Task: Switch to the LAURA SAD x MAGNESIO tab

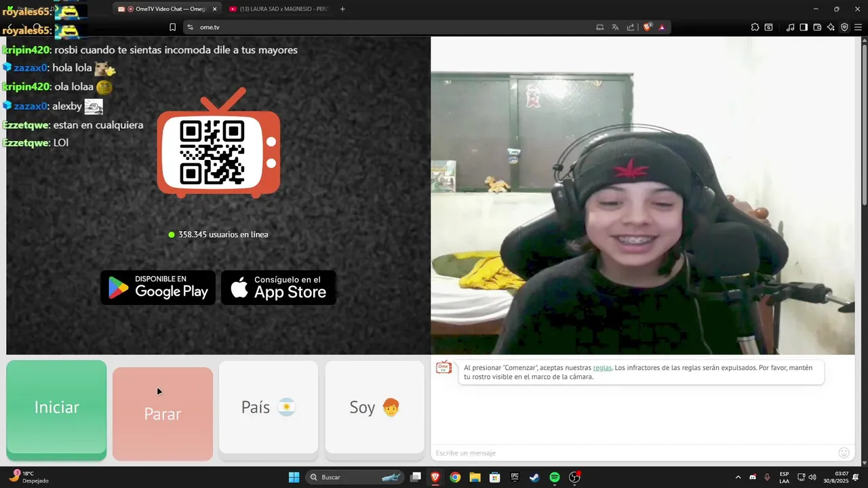Action: [278, 9]
